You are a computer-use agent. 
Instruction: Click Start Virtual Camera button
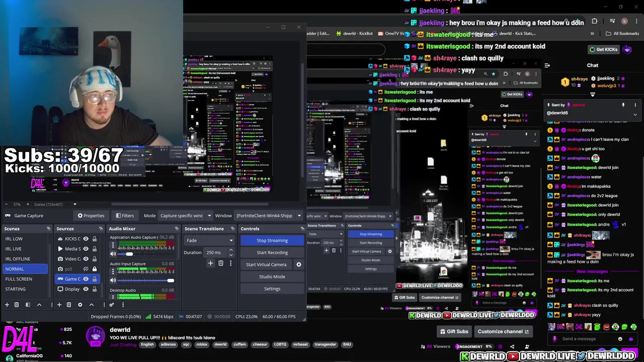266,264
